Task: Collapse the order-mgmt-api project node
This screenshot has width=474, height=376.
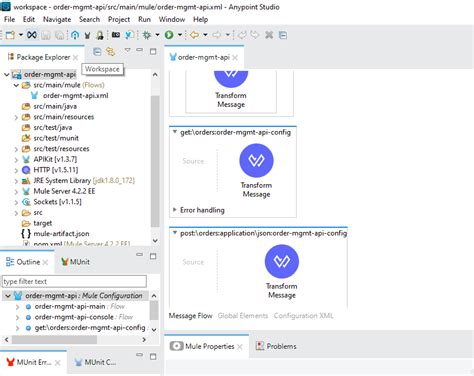Action: [7, 74]
